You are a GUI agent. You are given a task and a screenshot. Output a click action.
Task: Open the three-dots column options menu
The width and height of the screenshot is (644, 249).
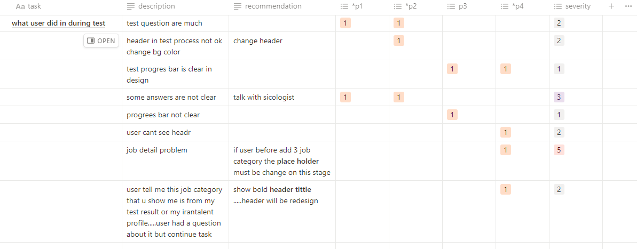(628, 6)
